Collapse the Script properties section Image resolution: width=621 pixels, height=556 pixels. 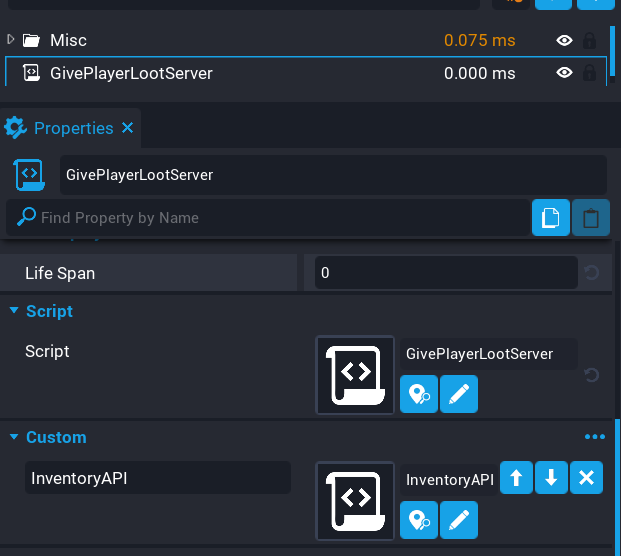click(x=14, y=311)
